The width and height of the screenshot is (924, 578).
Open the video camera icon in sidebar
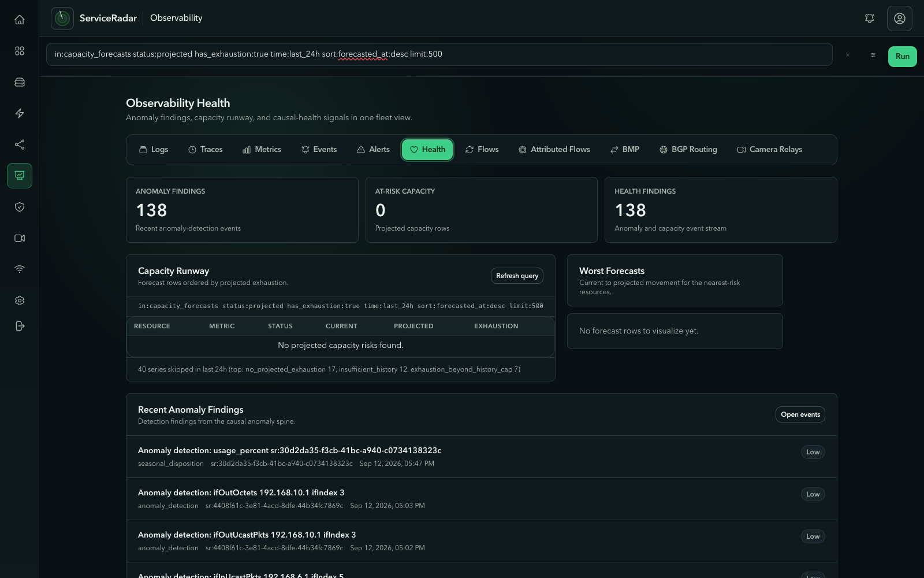[x=20, y=238]
